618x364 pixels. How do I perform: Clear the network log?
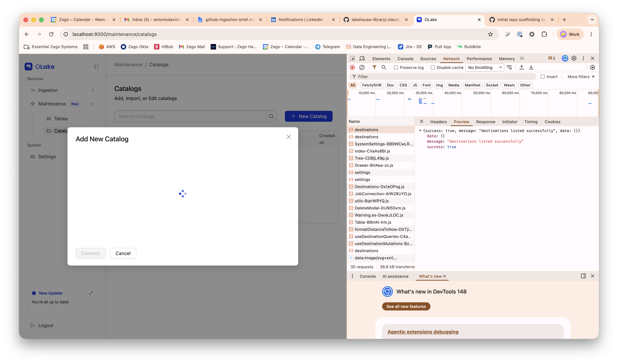click(x=362, y=67)
